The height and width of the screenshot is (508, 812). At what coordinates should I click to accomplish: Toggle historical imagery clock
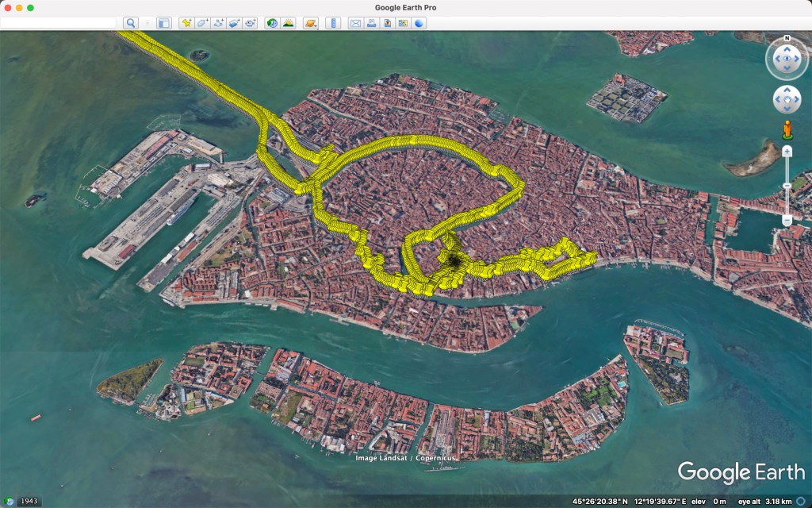click(x=272, y=23)
